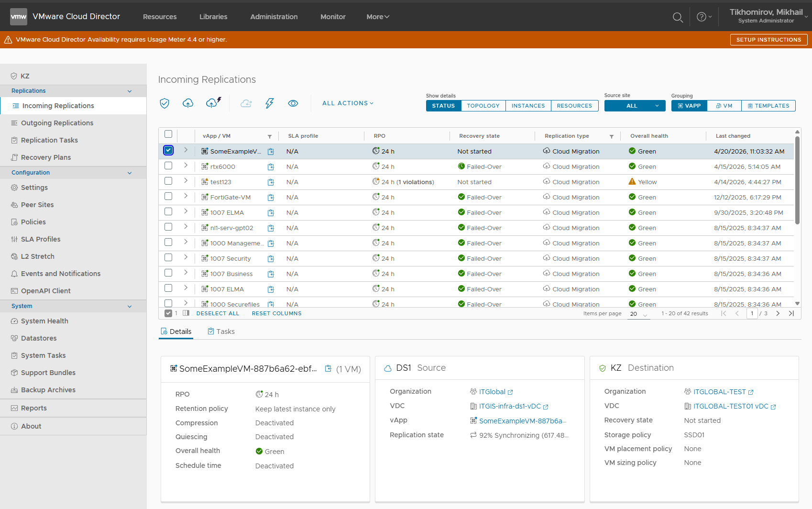Collapse the System sidebar section
The width and height of the screenshot is (812, 509).
click(x=130, y=307)
